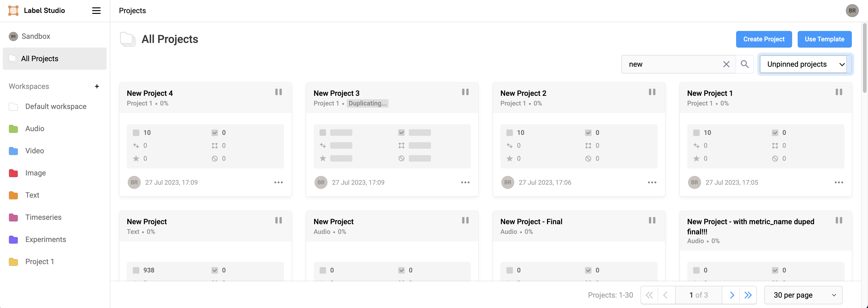Image resolution: width=868 pixels, height=308 pixels.
Task: Open the three-dot menu on New Project 1
Action: tap(839, 182)
